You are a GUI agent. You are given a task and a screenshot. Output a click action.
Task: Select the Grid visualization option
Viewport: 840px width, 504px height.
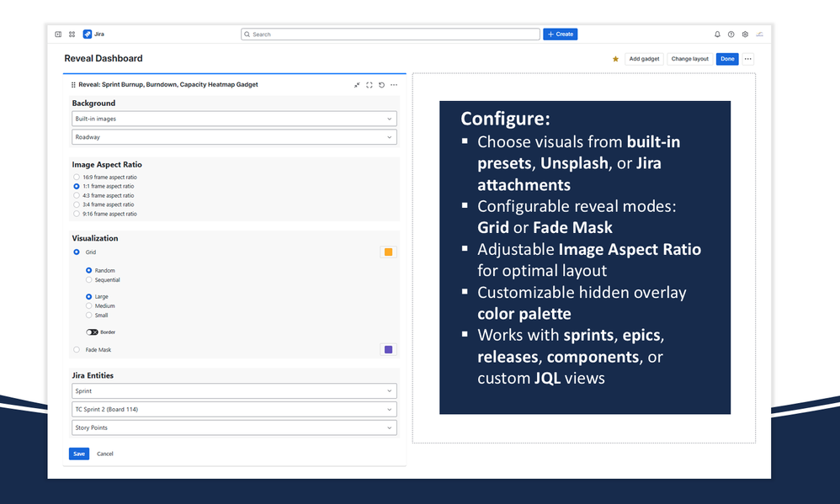(77, 252)
